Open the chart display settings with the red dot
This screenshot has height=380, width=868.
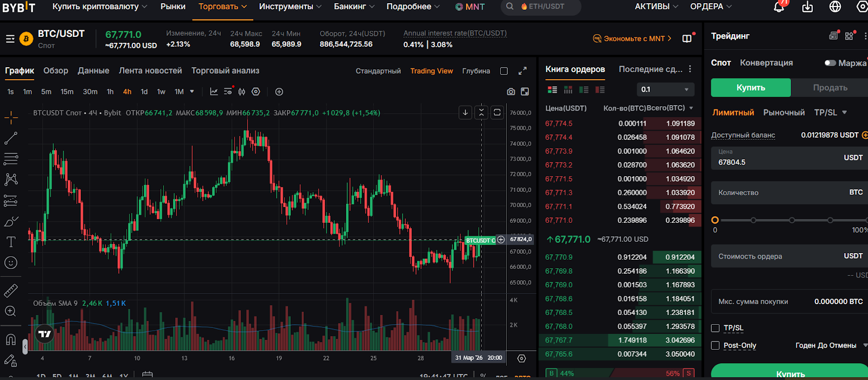228,91
